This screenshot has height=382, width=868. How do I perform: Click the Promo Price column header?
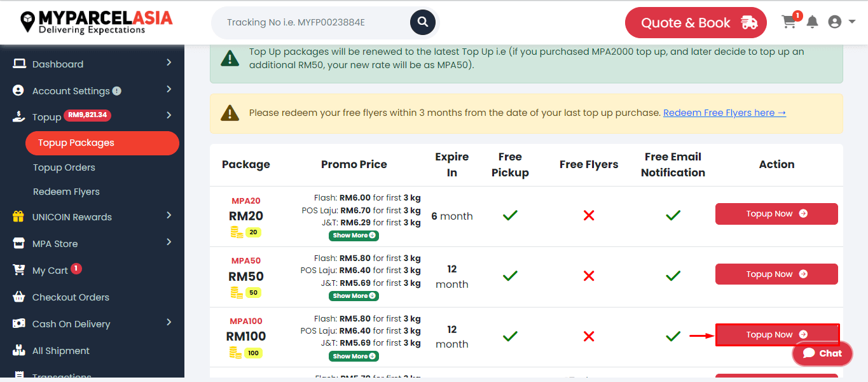354,164
